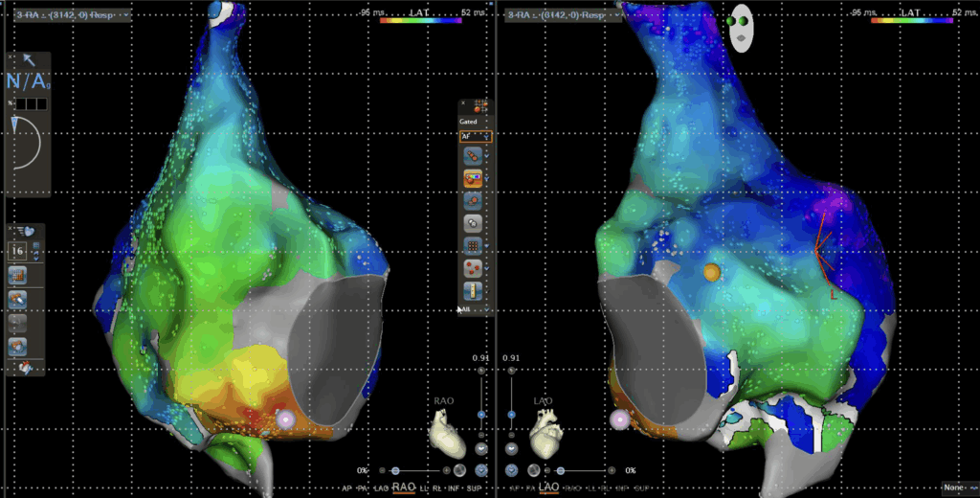Switch left view to SUP projection

point(474,488)
